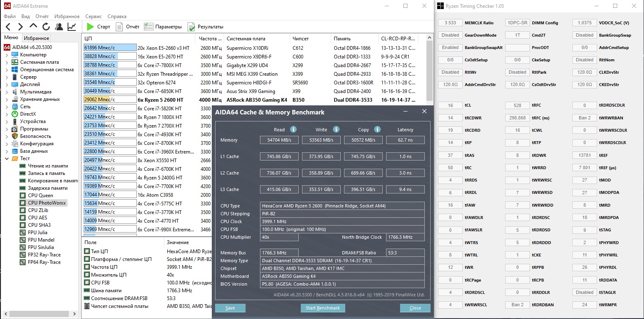Select the FP64 Ray-Trace benchmark

coord(40,262)
